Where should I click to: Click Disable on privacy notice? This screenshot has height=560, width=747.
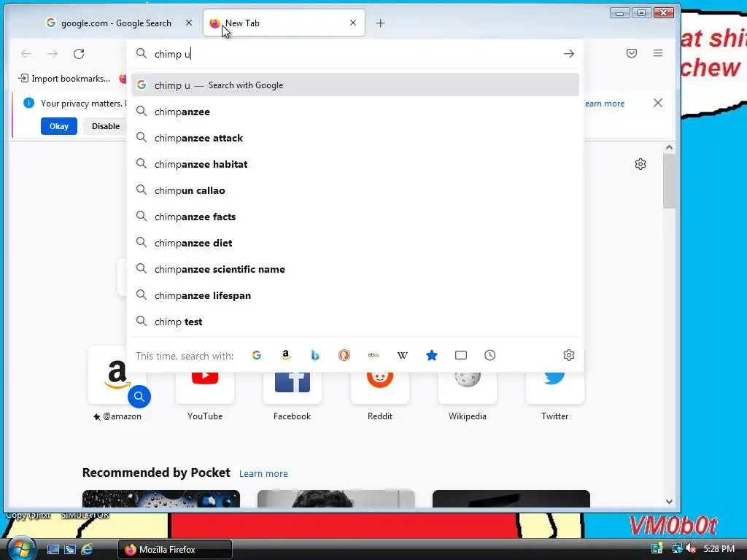tap(105, 126)
